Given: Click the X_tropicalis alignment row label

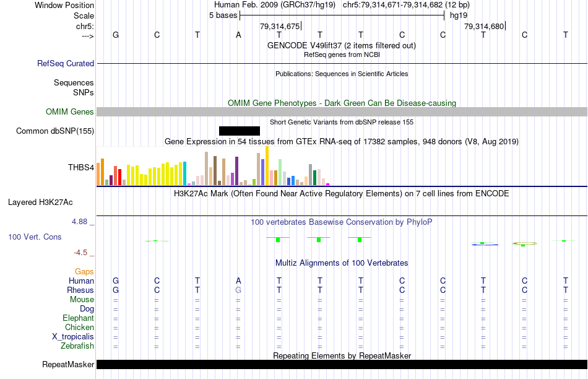Looking at the screenshot, I should tap(73, 337).
